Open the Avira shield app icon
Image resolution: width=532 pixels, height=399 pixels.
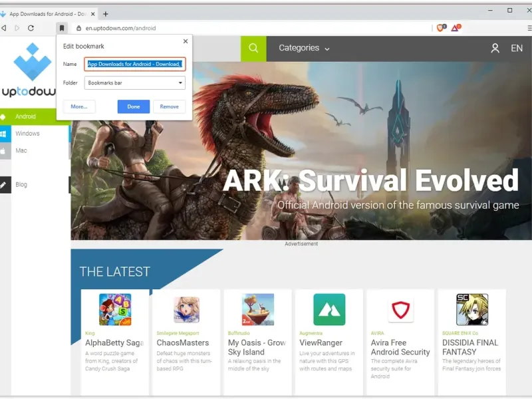coord(401,309)
